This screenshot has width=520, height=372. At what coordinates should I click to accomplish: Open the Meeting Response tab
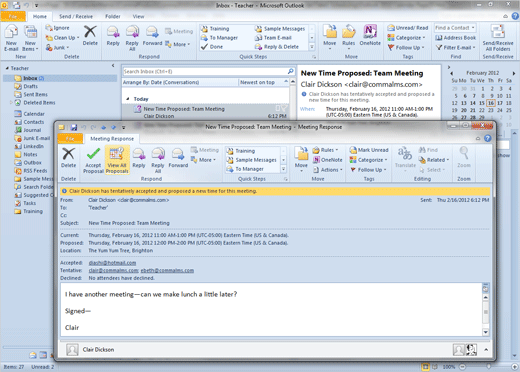click(x=112, y=139)
